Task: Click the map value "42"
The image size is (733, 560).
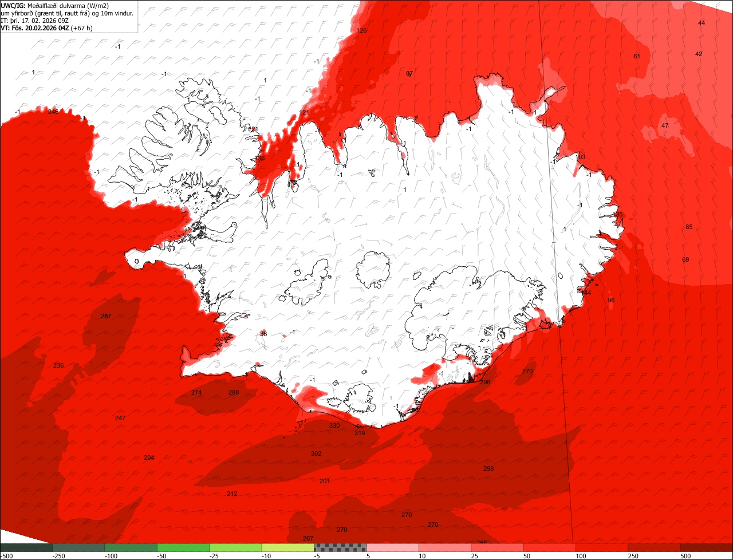Action: pyautogui.click(x=699, y=54)
